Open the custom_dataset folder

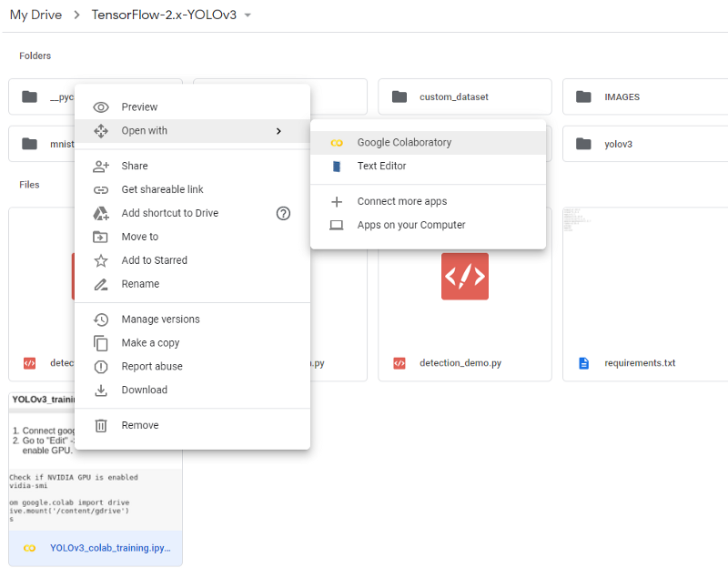tap(465, 96)
